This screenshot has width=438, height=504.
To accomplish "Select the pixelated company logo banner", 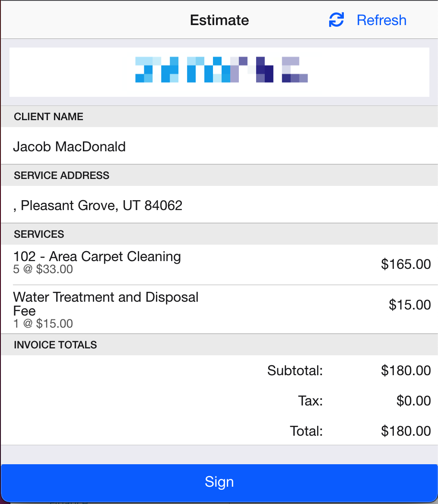I will point(219,72).
